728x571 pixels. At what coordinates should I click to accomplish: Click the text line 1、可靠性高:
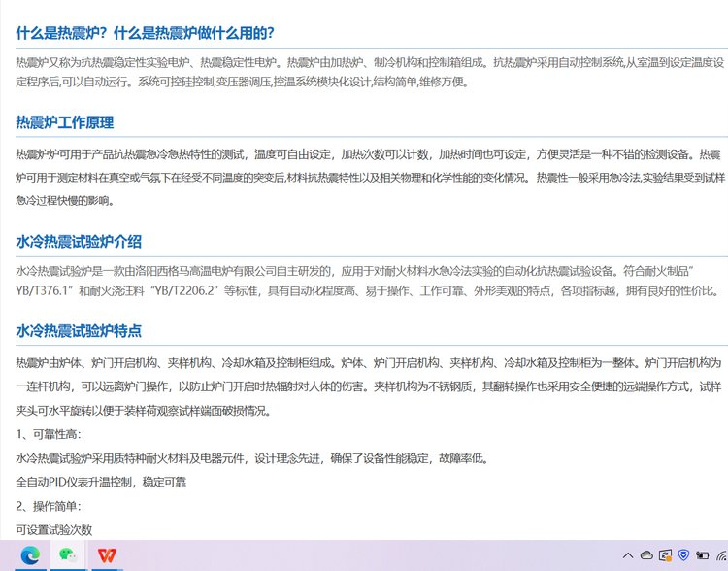coord(49,433)
